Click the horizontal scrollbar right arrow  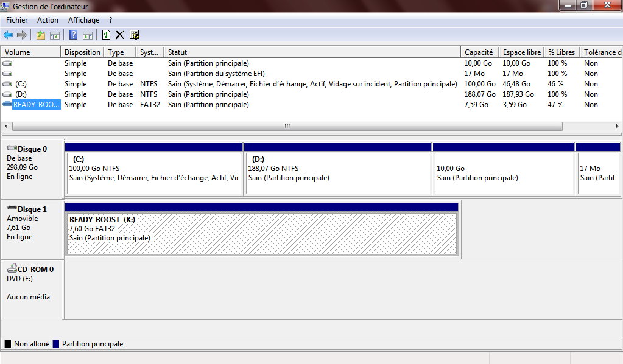[618, 127]
